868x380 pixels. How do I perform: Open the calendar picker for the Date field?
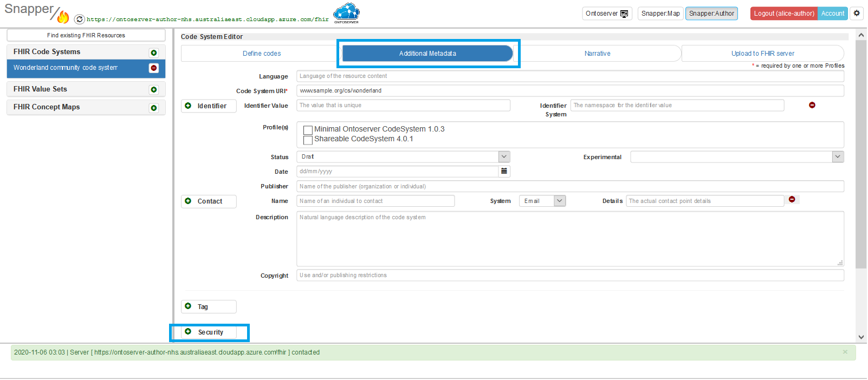click(x=504, y=171)
